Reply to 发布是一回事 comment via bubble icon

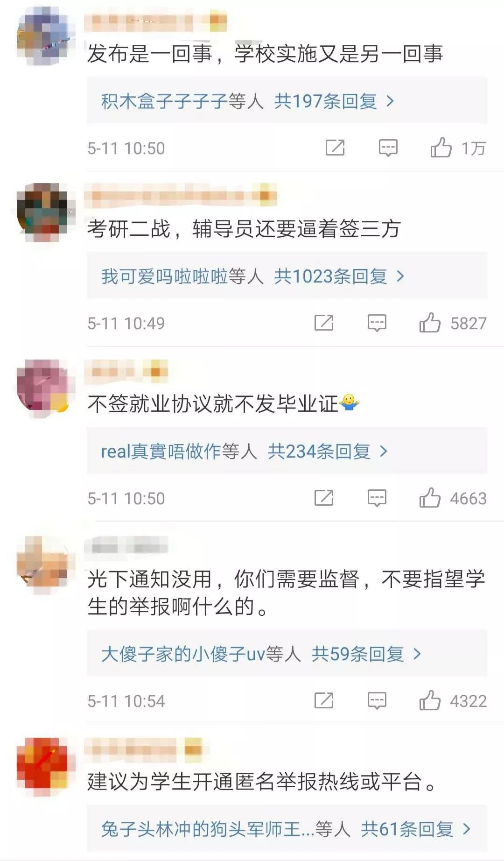388,148
